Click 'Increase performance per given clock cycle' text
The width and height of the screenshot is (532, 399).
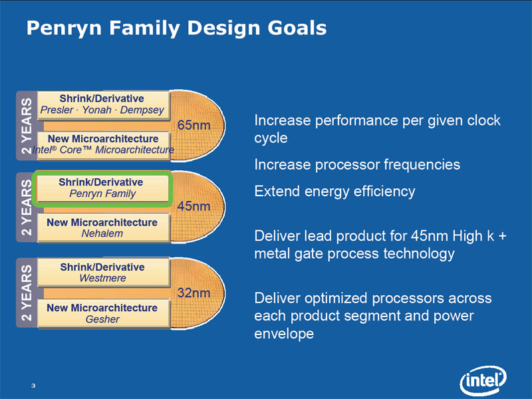tap(377, 129)
